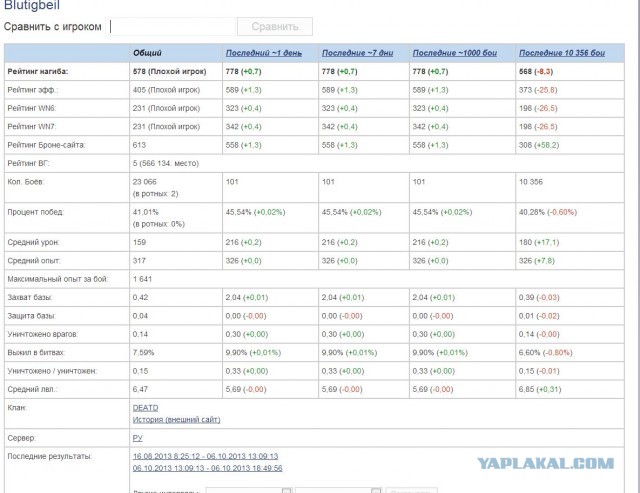Screen dimensions: 640x493
Task: Select the Рейтинг эфф. row label
Action: click(33, 90)
